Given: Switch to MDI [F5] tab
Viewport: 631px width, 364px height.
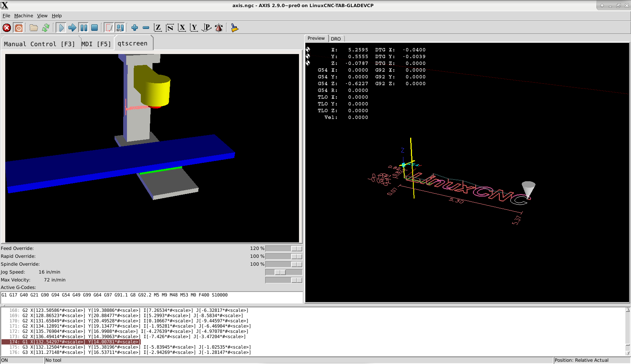Looking at the screenshot, I should [x=97, y=44].
